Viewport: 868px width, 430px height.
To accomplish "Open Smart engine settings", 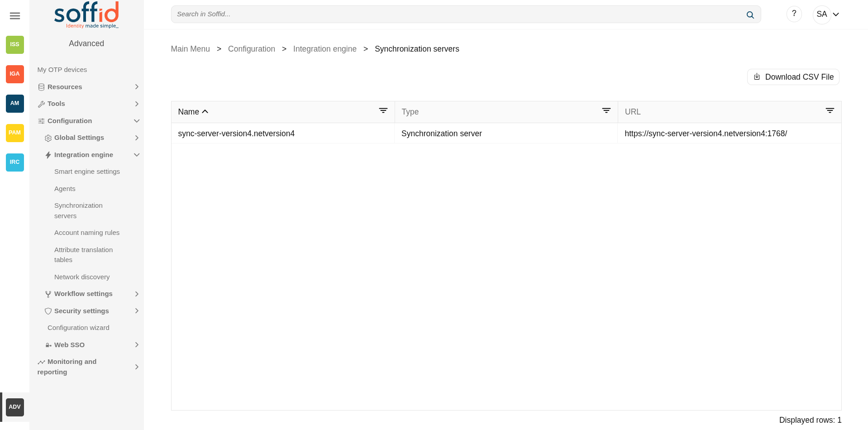I will (87, 172).
